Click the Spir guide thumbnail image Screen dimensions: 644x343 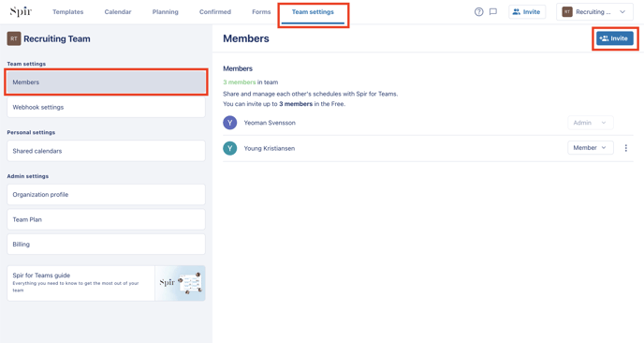(x=181, y=283)
